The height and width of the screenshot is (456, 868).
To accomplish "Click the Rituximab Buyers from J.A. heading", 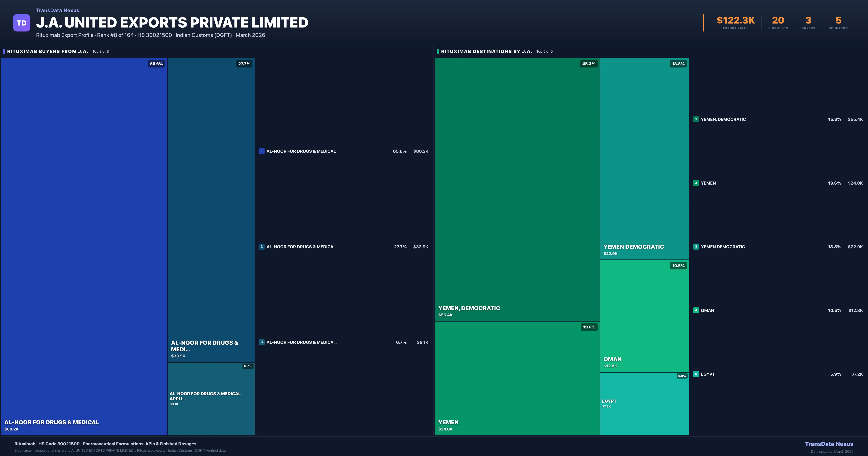I will (x=48, y=51).
